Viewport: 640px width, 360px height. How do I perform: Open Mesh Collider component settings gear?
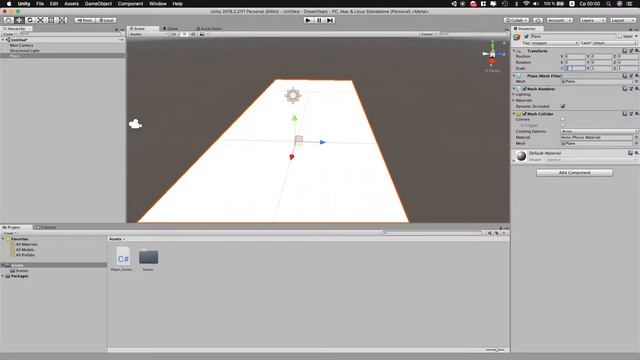coord(637,114)
